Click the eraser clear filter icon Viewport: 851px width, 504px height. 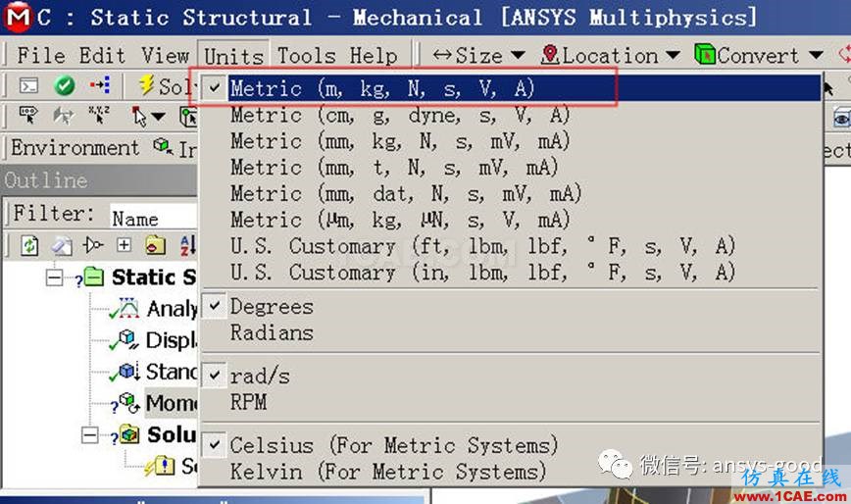click(x=62, y=246)
